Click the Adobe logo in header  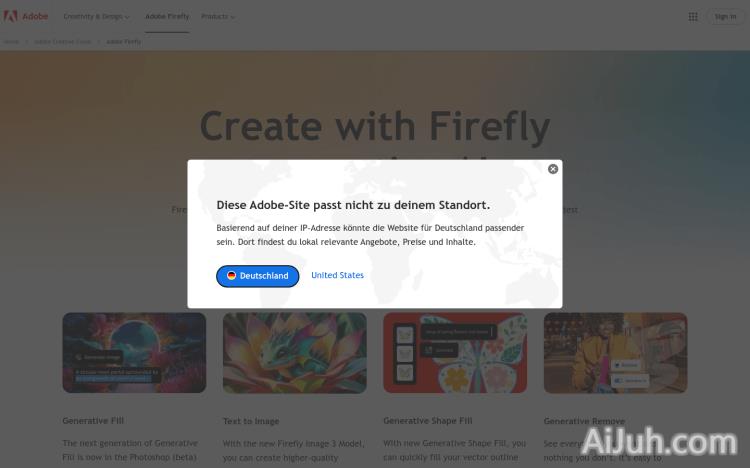tap(26, 16)
